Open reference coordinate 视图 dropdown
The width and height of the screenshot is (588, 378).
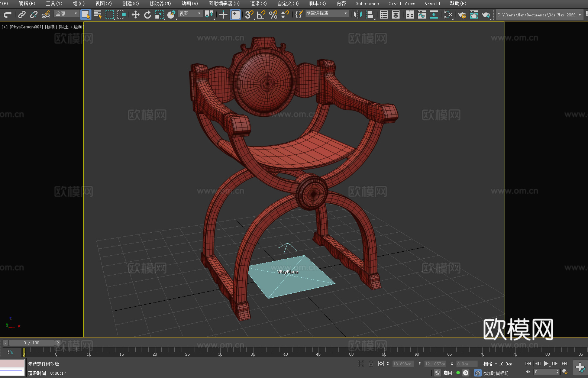click(190, 13)
